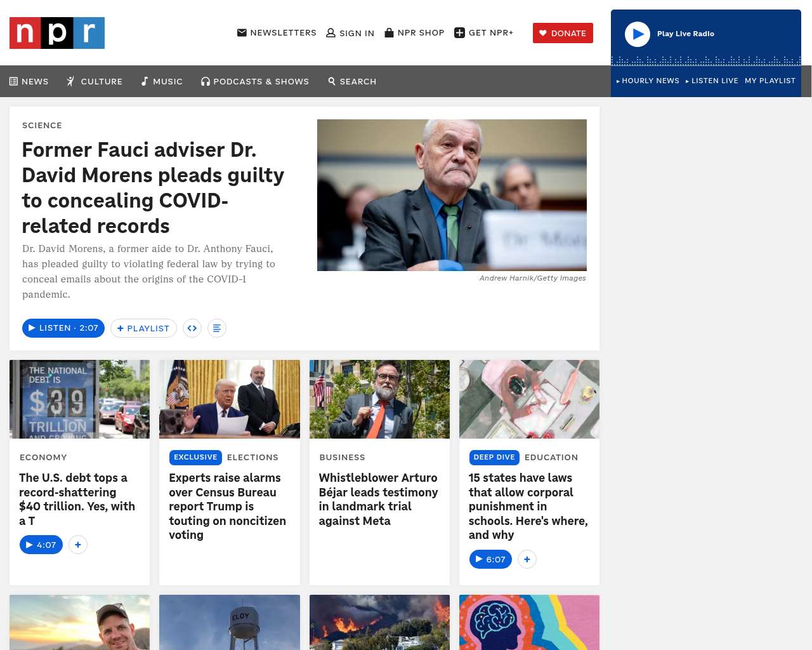
Task: Click the Podcasts headphones icon
Action: pyautogui.click(x=206, y=81)
